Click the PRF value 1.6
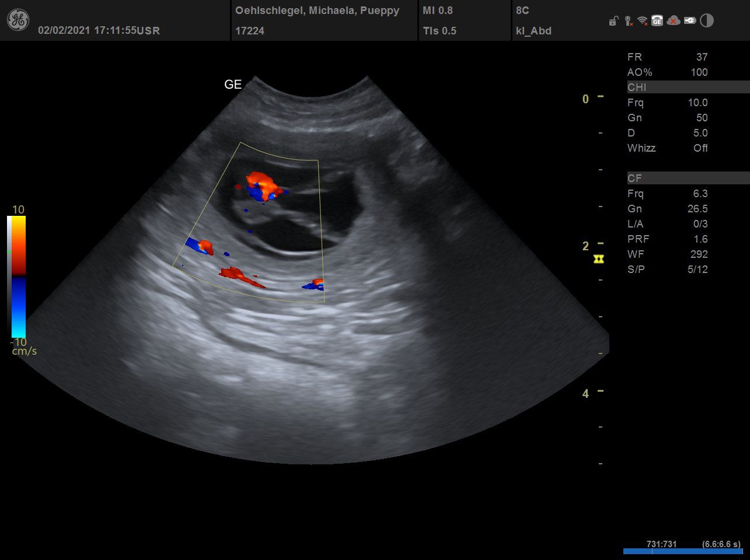 [x=700, y=239]
